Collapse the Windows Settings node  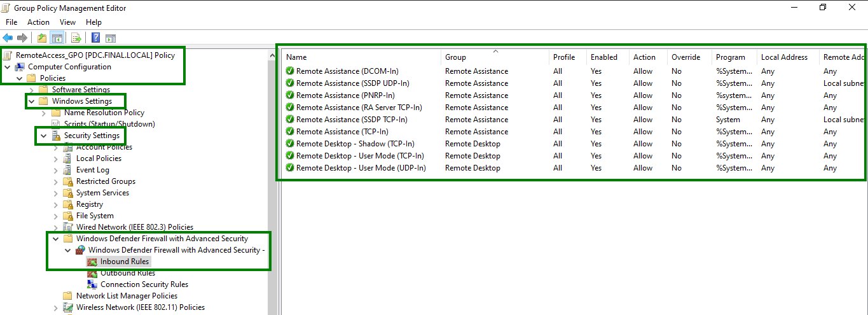(x=31, y=101)
